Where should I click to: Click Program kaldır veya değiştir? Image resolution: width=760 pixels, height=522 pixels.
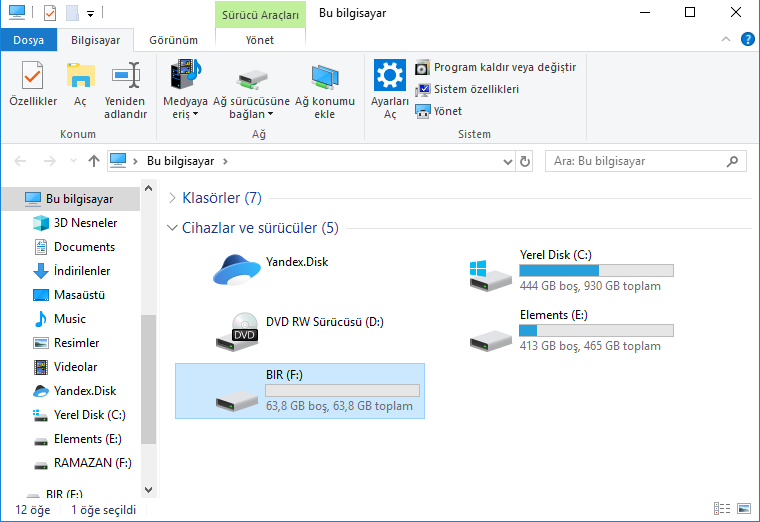[495, 67]
